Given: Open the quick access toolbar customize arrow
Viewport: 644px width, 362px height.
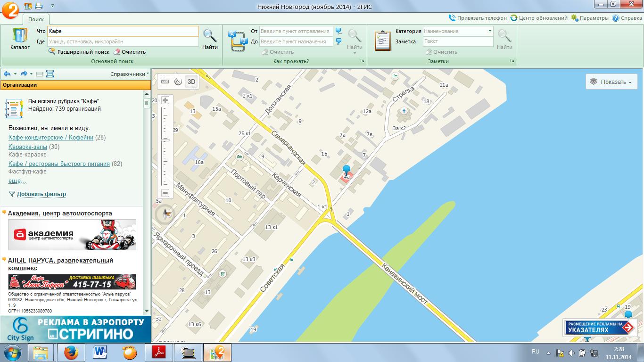Looking at the screenshot, I should point(52,6).
